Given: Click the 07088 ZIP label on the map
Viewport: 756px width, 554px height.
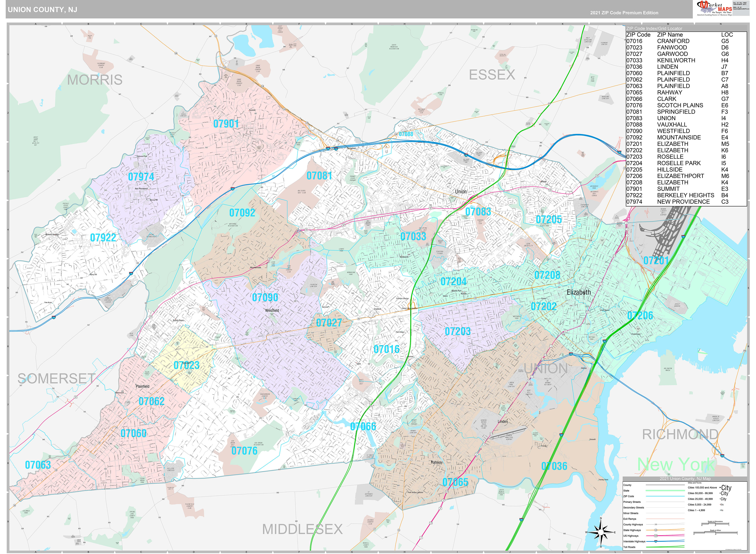Looking at the screenshot, I should (x=406, y=134).
